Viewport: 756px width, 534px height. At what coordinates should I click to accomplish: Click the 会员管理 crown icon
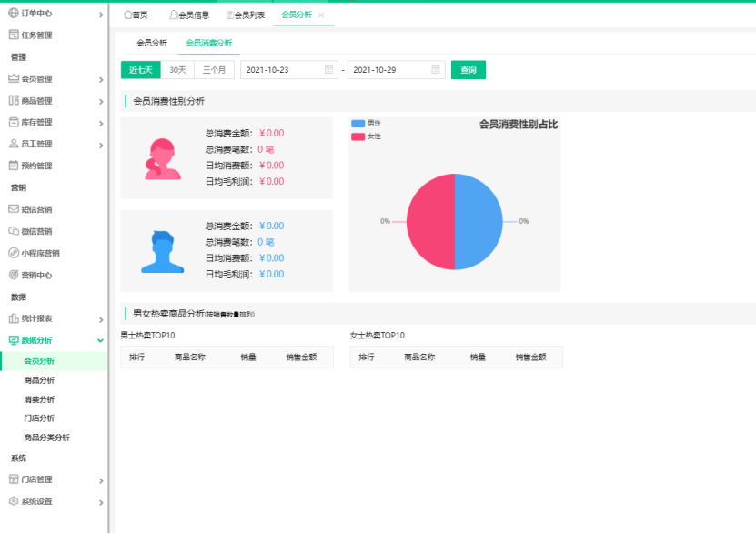[14, 78]
